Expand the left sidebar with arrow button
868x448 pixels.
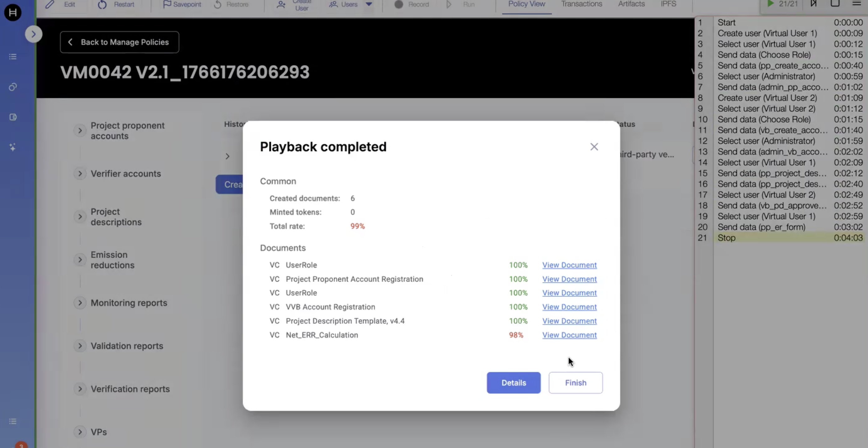tap(33, 34)
